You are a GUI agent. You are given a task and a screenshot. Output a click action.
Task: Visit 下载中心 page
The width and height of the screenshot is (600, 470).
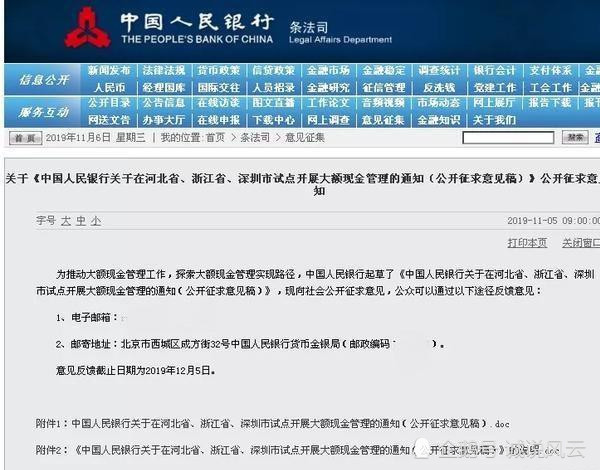tap(273, 120)
